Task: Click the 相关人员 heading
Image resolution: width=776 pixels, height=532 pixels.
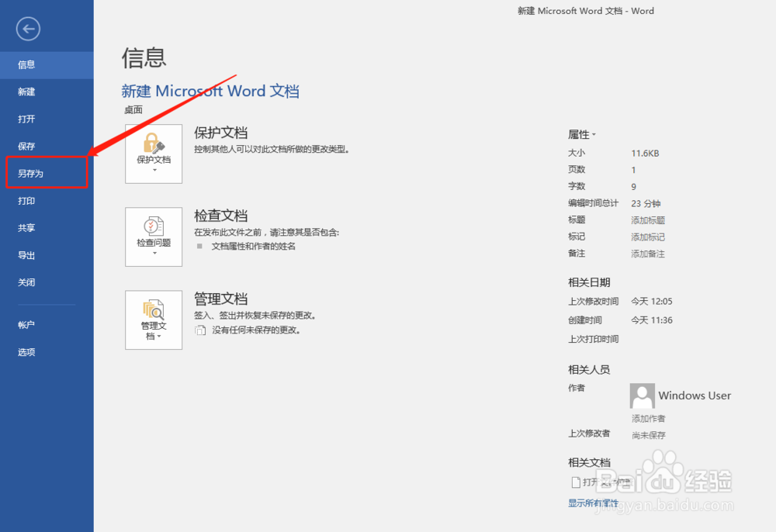Action: pos(589,369)
